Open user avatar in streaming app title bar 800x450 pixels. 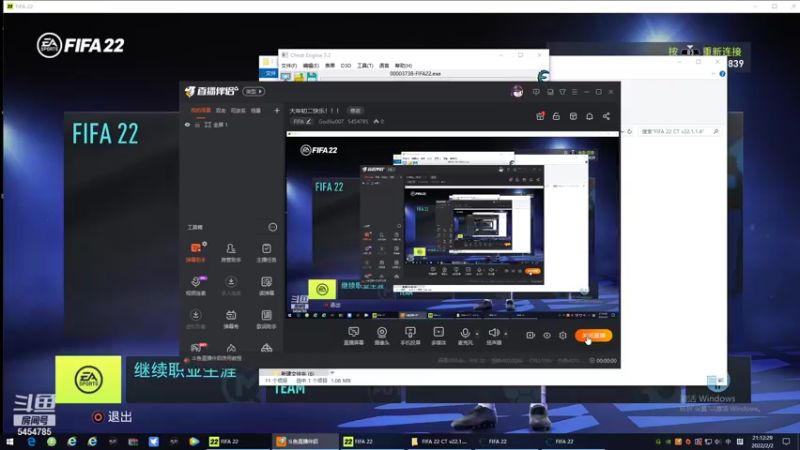point(517,92)
